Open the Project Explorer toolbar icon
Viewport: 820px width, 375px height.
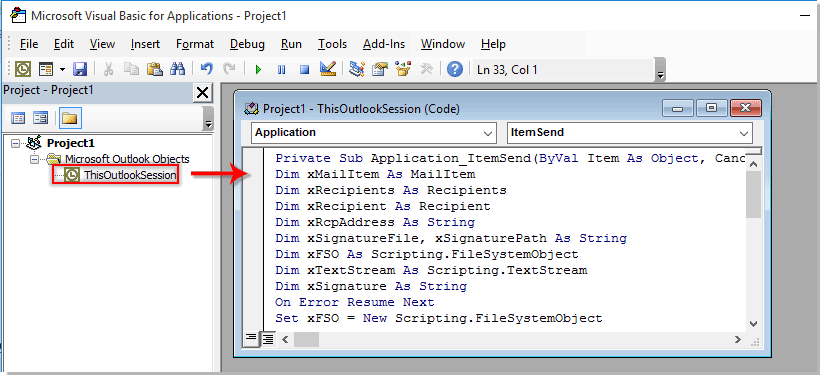pos(357,69)
